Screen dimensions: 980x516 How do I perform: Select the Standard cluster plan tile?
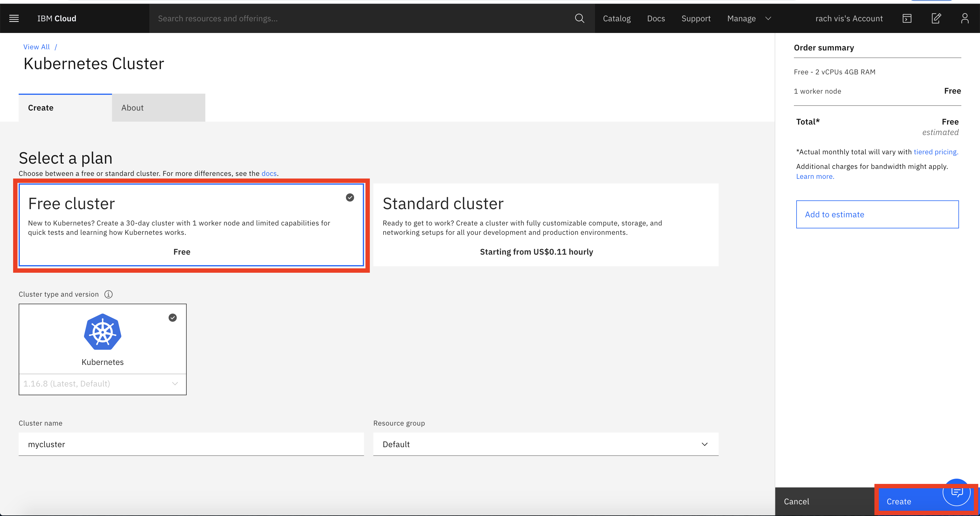coord(545,225)
